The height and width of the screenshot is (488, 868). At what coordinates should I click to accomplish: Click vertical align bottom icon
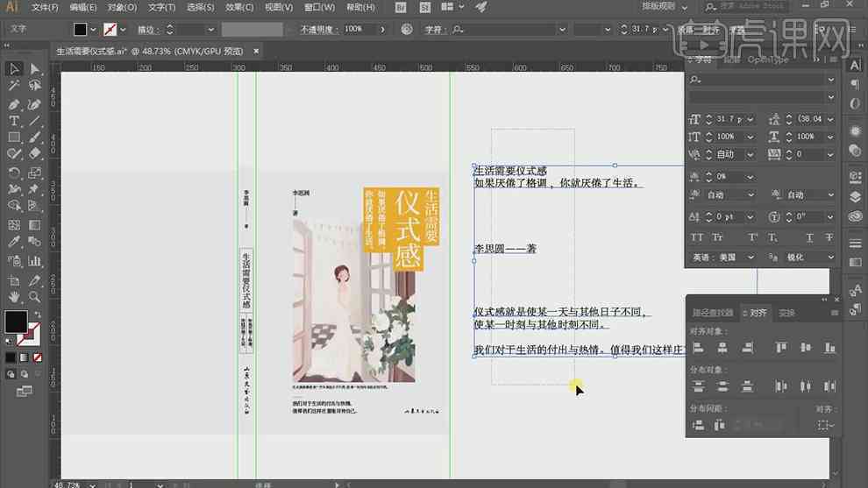coord(829,348)
